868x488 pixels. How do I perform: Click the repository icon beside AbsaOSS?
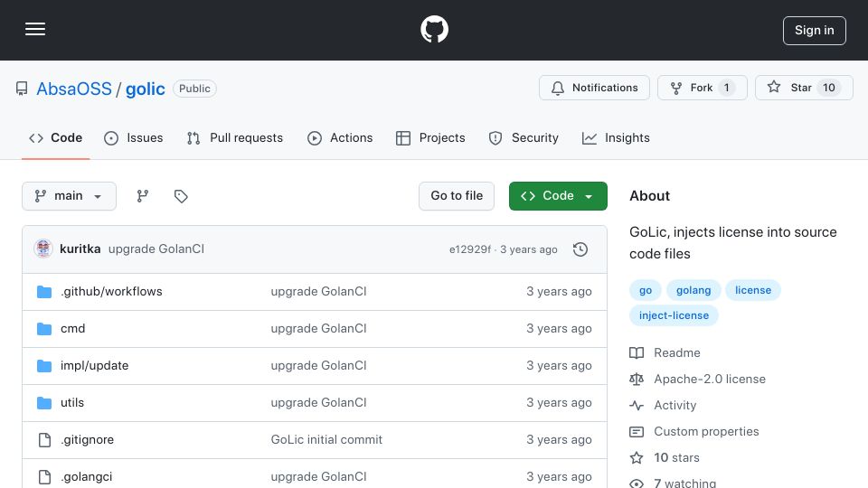click(22, 89)
